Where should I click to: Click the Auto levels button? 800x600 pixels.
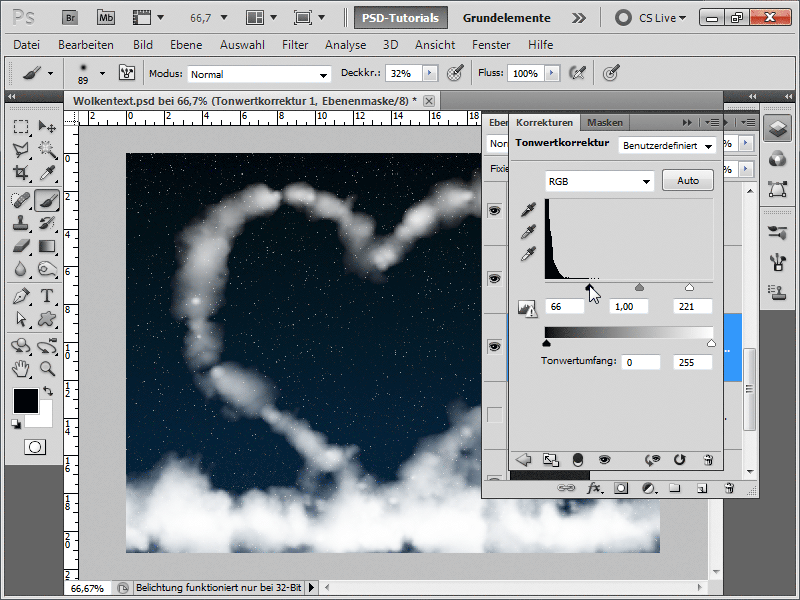click(687, 181)
